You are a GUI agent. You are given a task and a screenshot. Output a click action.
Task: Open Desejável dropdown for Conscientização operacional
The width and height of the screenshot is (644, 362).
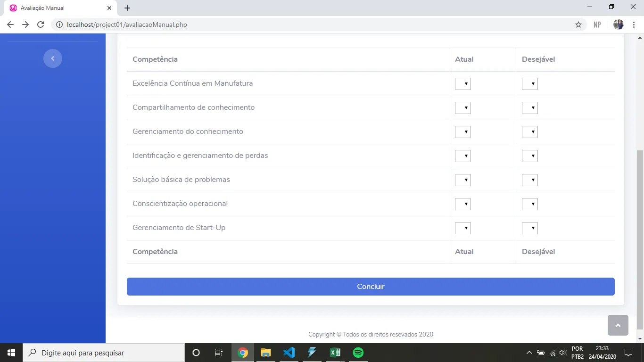click(530, 204)
